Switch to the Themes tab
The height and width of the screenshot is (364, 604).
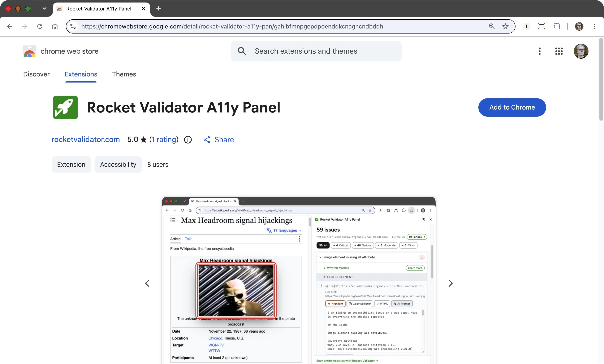(124, 74)
